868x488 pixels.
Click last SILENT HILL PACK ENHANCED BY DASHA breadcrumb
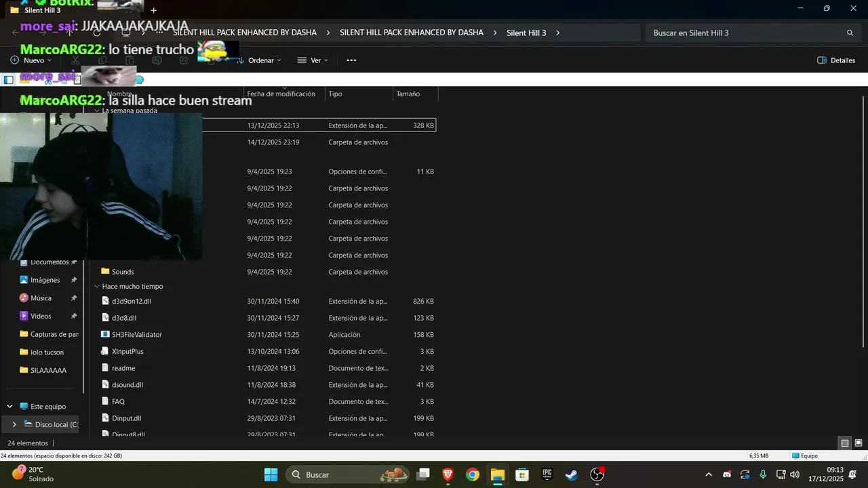[x=412, y=33]
